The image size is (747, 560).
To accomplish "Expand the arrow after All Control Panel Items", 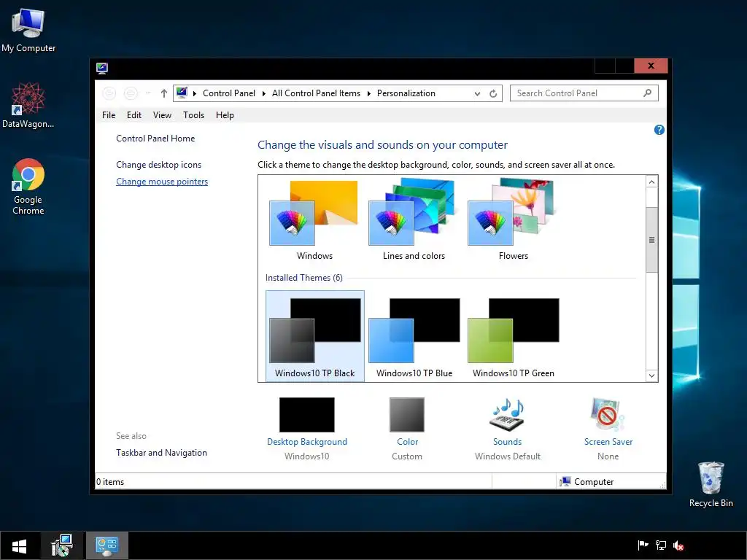I will click(x=368, y=93).
